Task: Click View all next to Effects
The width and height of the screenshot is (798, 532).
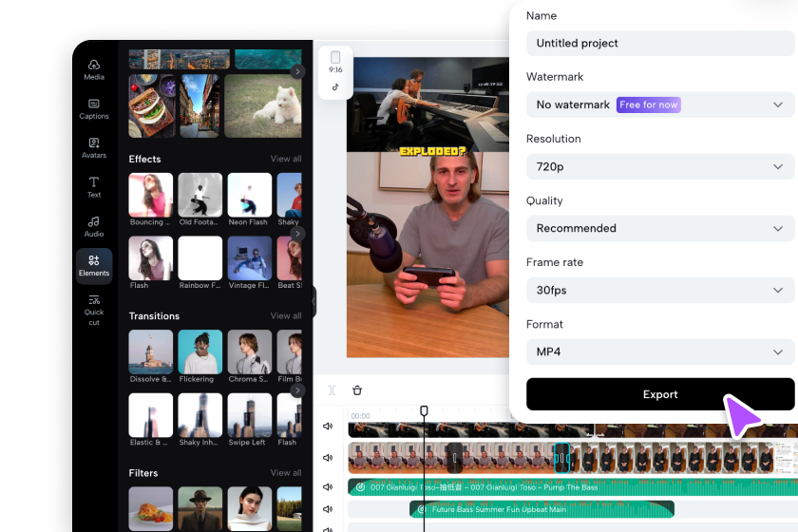Action: (286, 159)
